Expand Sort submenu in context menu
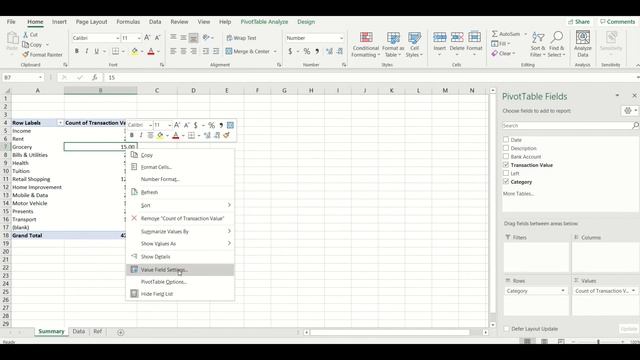640x360 pixels. coord(180,205)
